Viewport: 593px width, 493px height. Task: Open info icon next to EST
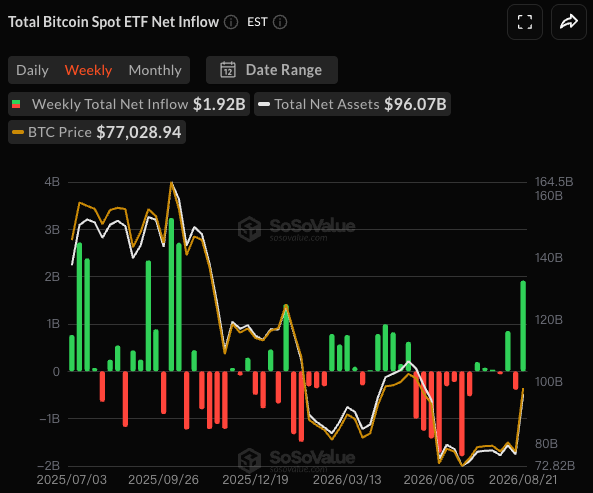point(280,22)
